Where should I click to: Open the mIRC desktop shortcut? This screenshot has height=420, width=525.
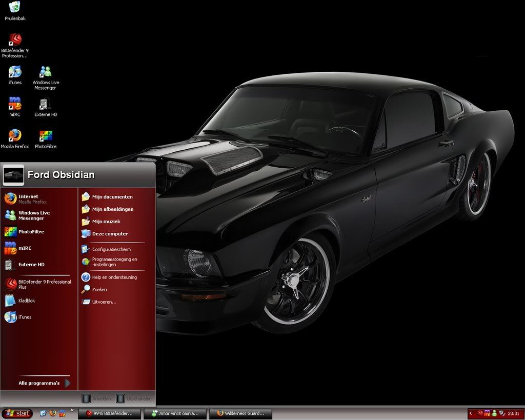coord(15,107)
